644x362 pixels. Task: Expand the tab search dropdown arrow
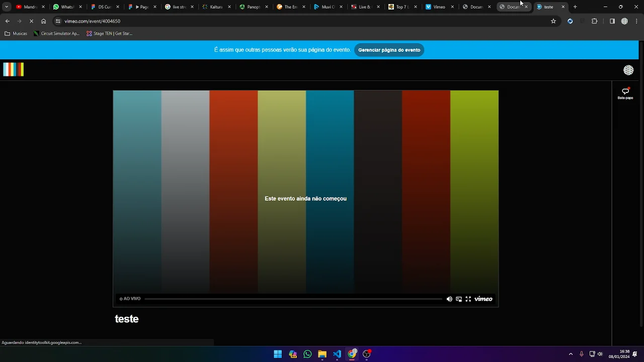coord(7,7)
